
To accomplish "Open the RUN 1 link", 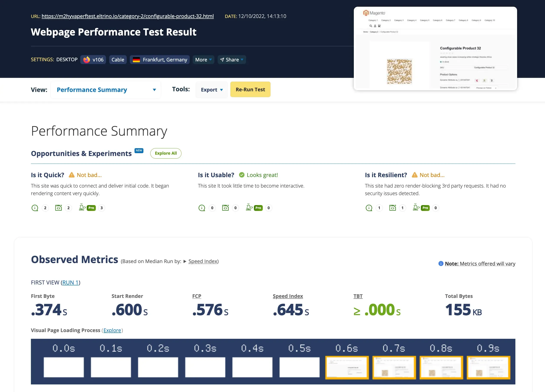I will tap(71, 283).
